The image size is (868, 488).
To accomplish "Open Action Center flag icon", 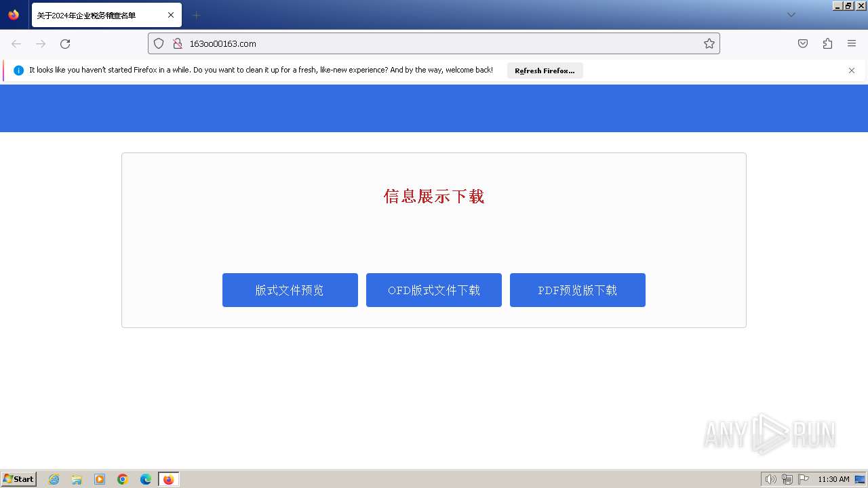I will click(804, 479).
